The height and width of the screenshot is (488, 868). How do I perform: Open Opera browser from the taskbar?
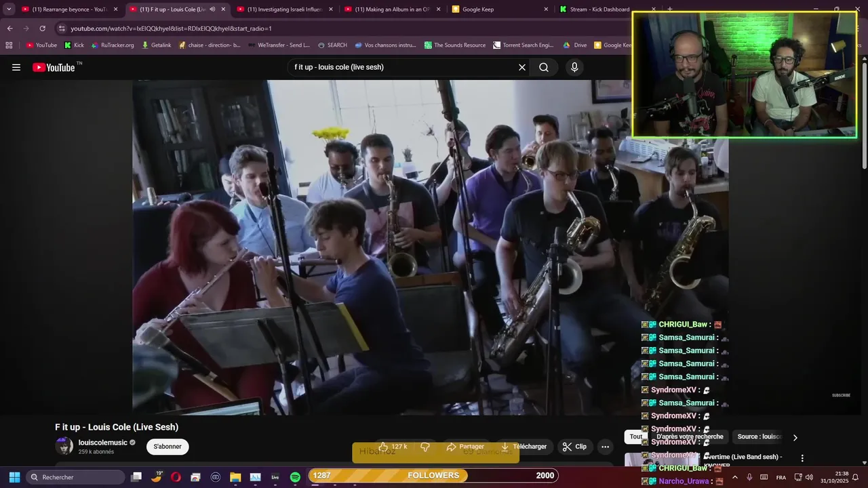pos(176,477)
